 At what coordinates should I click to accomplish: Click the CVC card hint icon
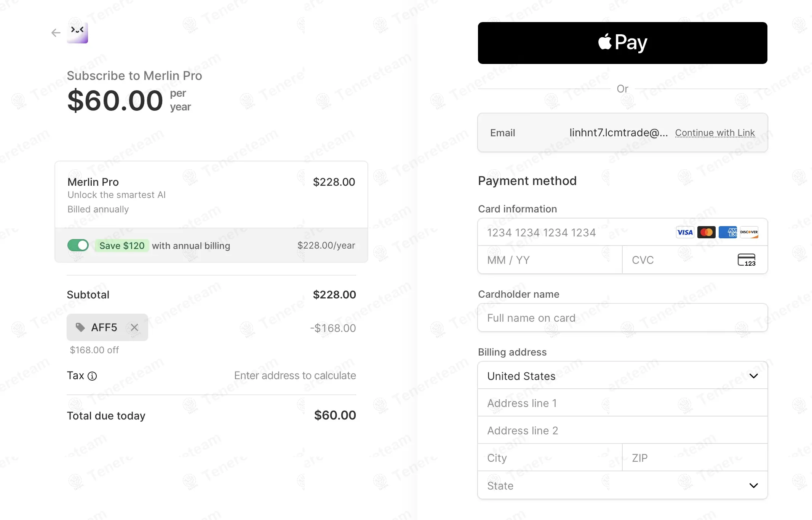coord(746,260)
